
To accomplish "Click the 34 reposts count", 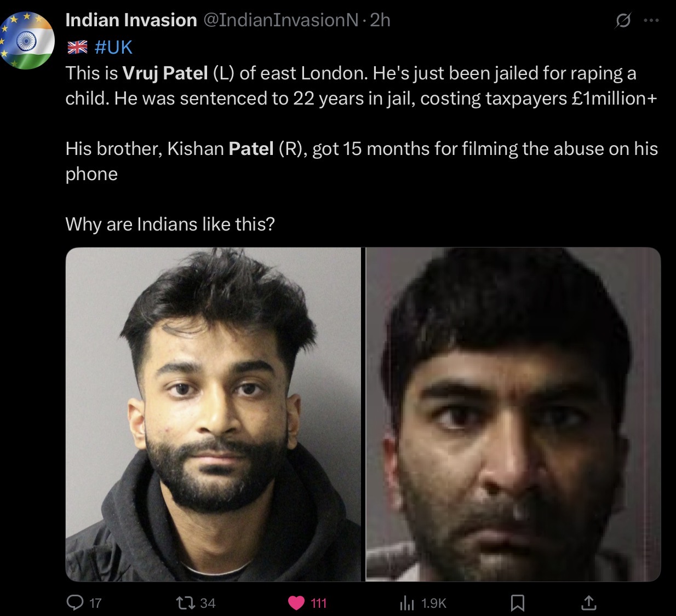I will 208,603.
